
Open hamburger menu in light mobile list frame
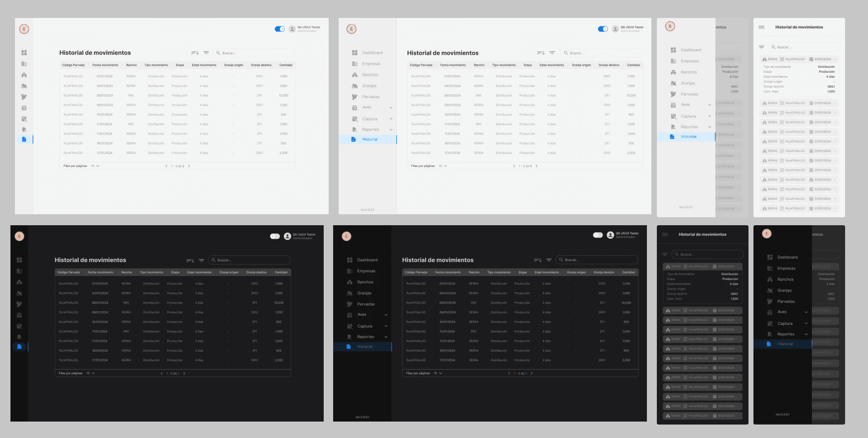coord(761,27)
